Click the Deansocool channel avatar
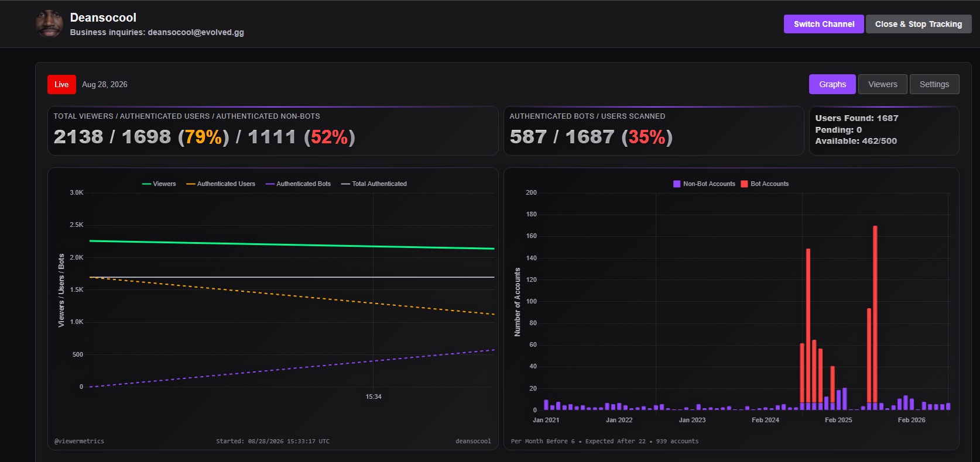 [49, 23]
